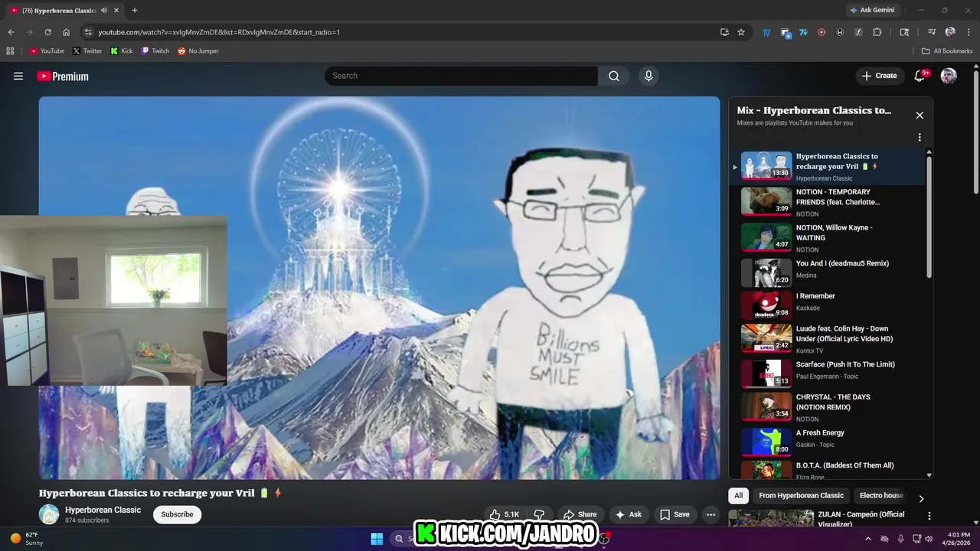This screenshot has height=551, width=980.
Task: Click red circle extension icon
Action: point(822,32)
